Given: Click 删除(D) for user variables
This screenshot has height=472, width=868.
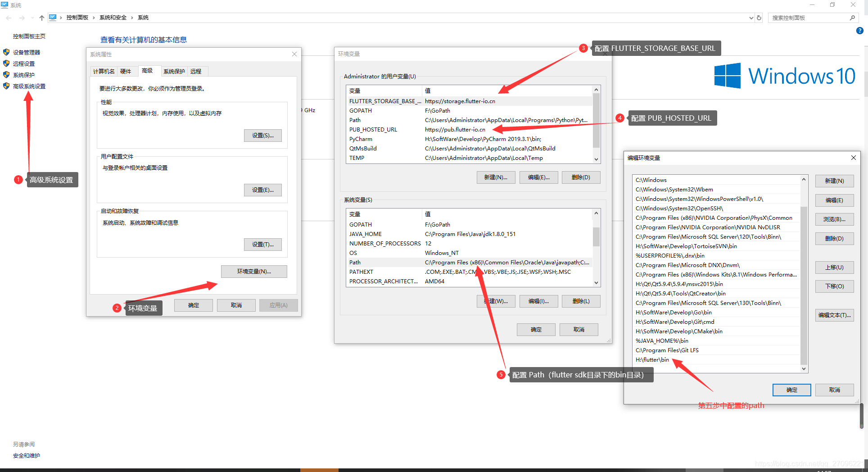Looking at the screenshot, I should tap(581, 177).
